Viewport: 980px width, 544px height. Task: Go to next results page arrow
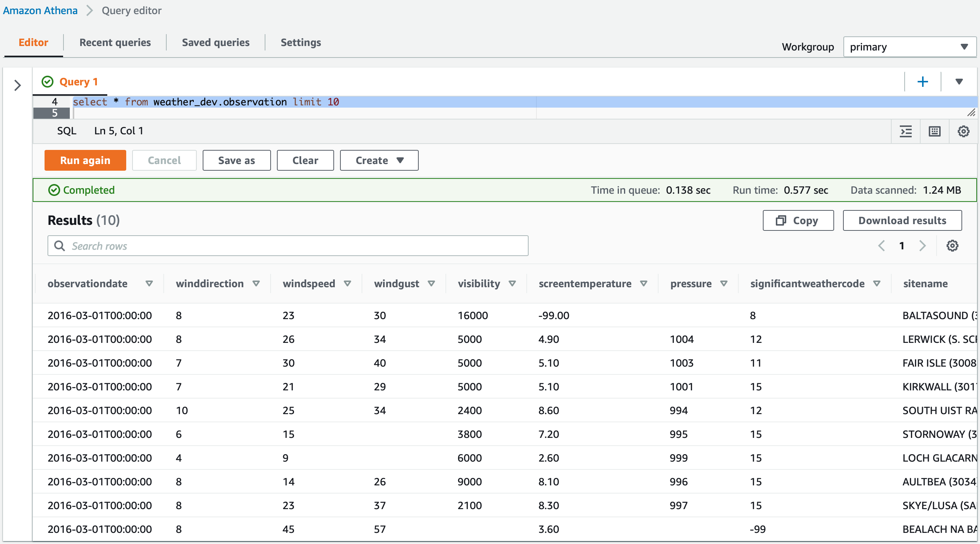922,246
